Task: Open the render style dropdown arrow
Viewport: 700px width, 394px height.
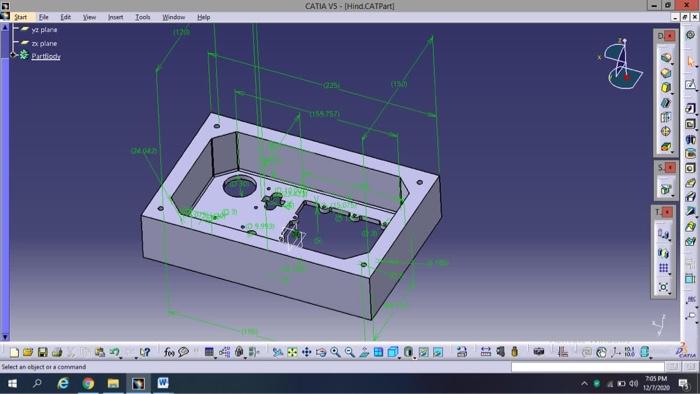Action: pyautogui.click(x=414, y=357)
